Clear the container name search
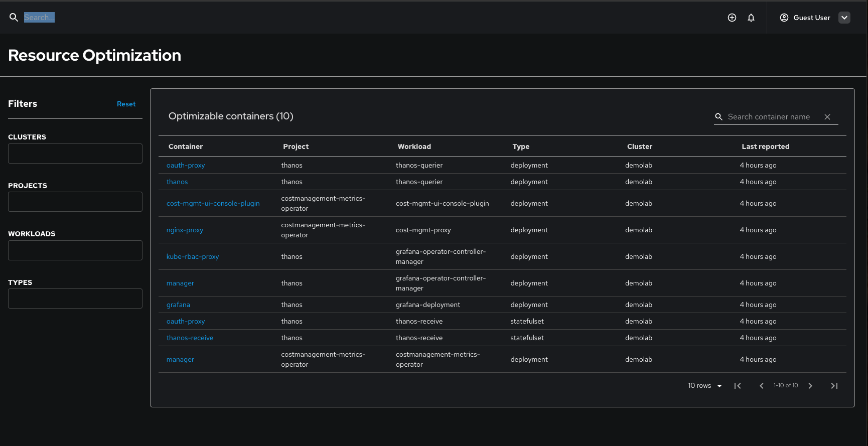The height and width of the screenshot is (446, 868). [x=827, y=117]
